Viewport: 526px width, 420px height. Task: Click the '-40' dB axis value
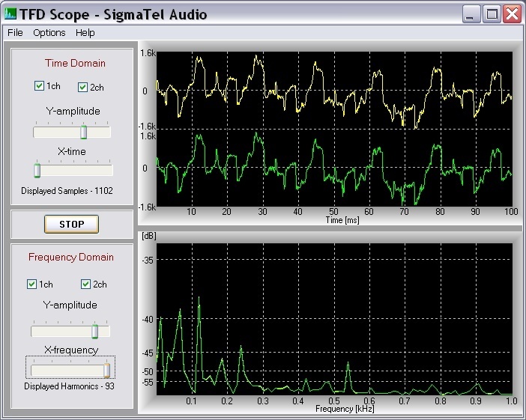(148, 320)
